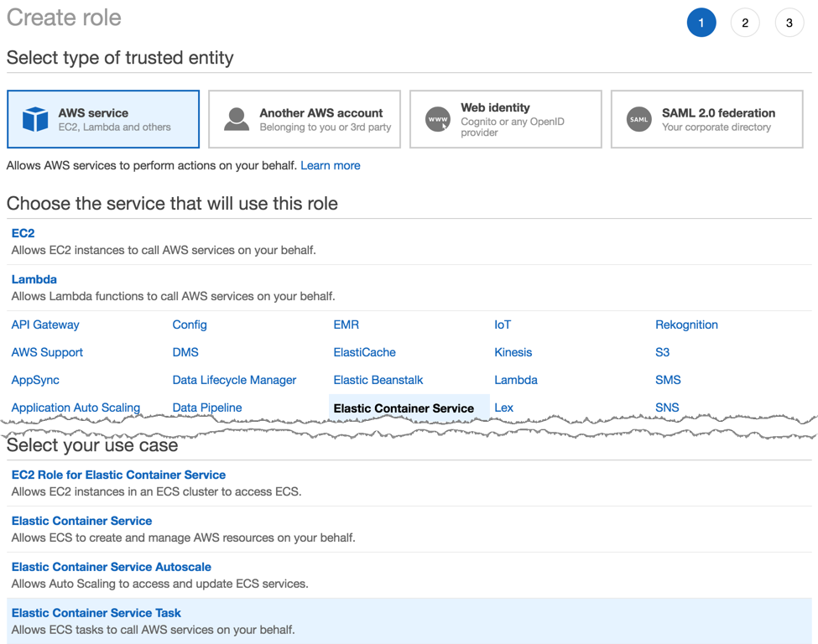Select Lambda in the service grid

[x=515, y=380]
